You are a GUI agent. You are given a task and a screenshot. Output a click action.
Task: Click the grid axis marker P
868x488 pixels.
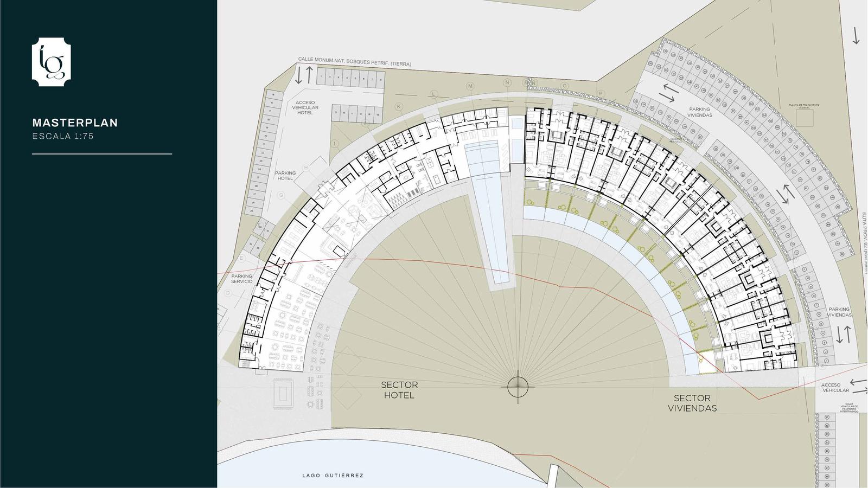point(601,93)
